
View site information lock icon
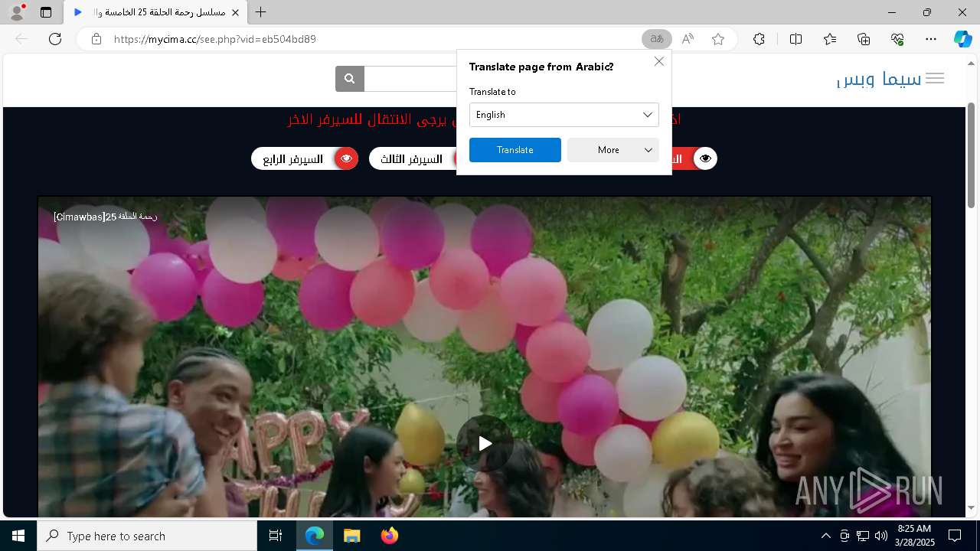[96, 39]
